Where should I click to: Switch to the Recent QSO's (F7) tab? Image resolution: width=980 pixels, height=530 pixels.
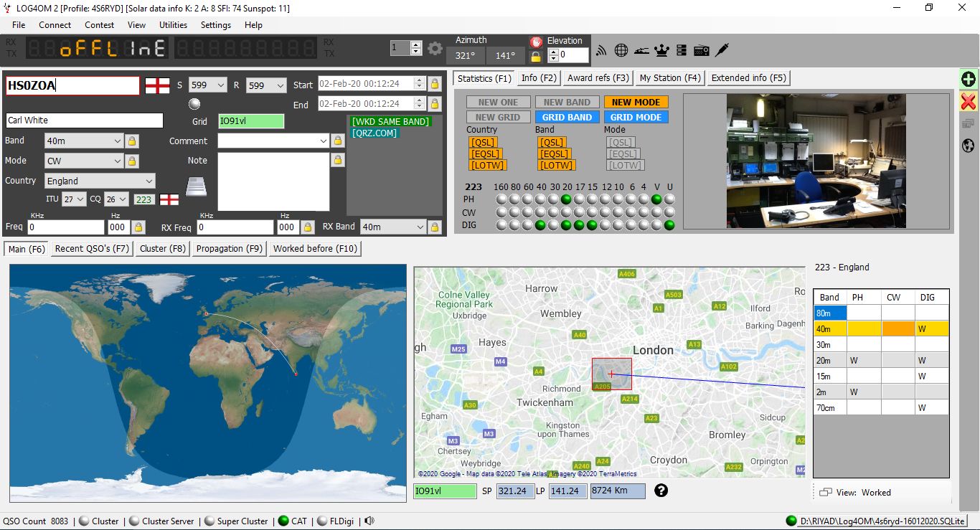tap(93, 249)
